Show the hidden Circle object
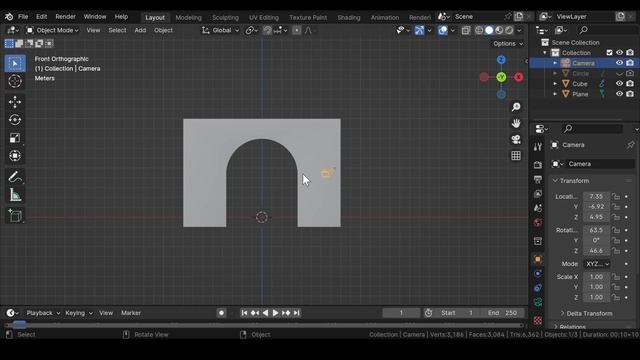Viewport: 640px width, 360px height. point(620,73)
